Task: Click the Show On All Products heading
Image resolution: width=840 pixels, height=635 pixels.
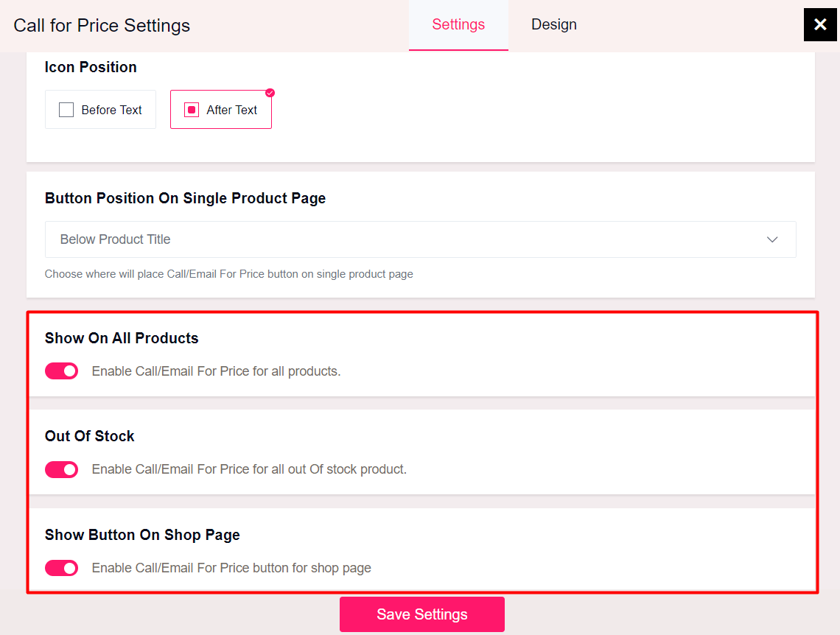Action: [x=122, y=338]
